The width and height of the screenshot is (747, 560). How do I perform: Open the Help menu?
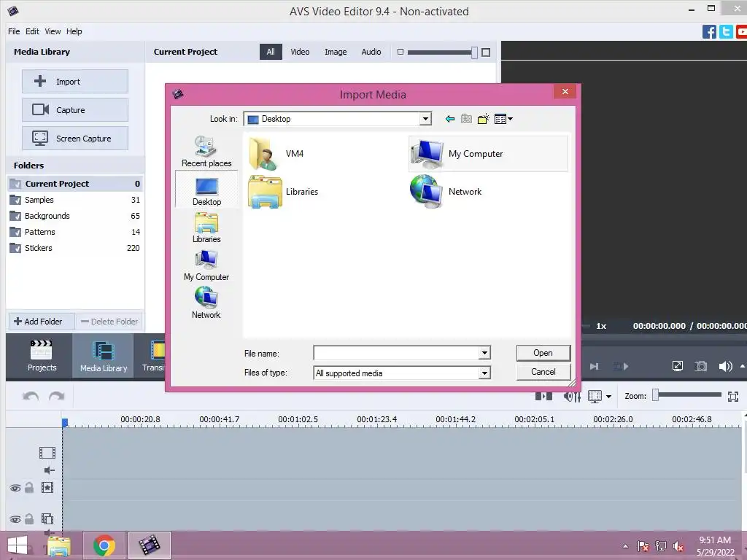click(74, 31)
